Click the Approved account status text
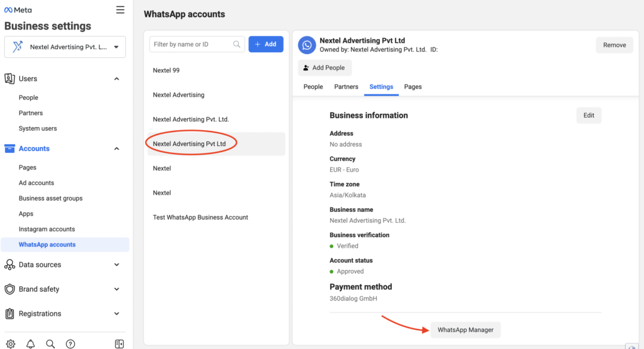Viewport: 644px width, 349px height. coord(350,272)
